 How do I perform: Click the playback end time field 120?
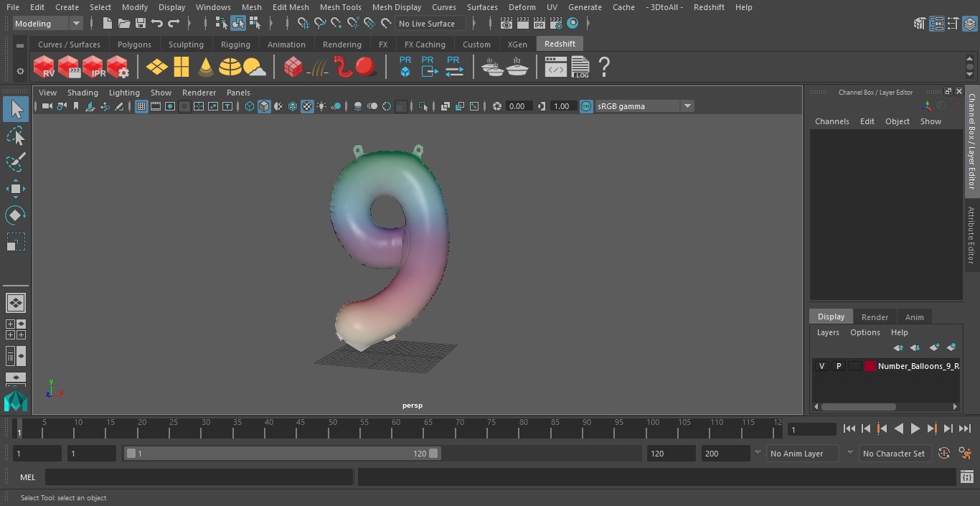[671, 454]
